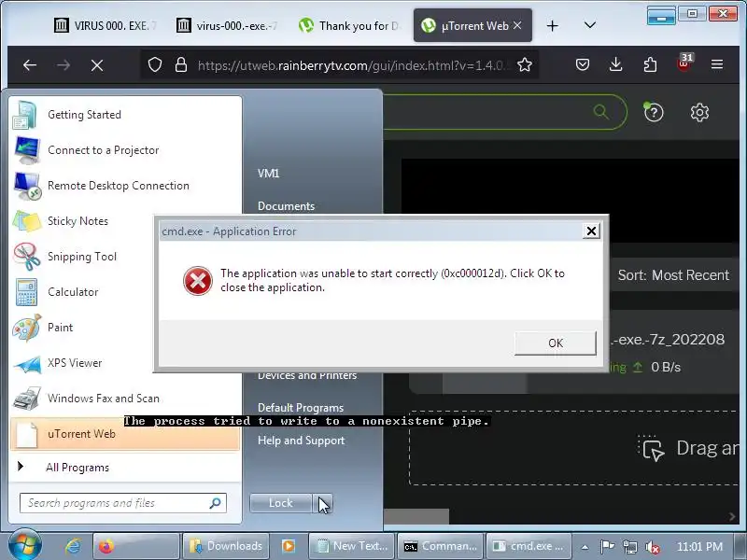Open Action Center flag tray icon

[607, 547]
